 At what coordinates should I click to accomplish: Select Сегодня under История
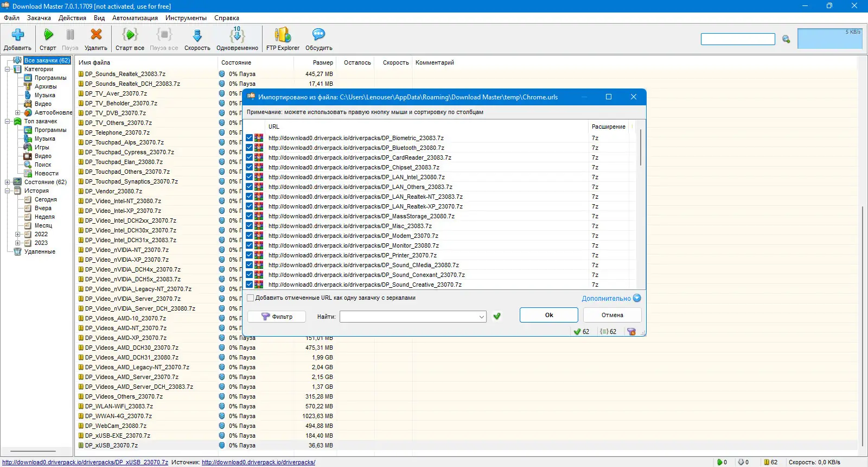[x=46, y=199]
